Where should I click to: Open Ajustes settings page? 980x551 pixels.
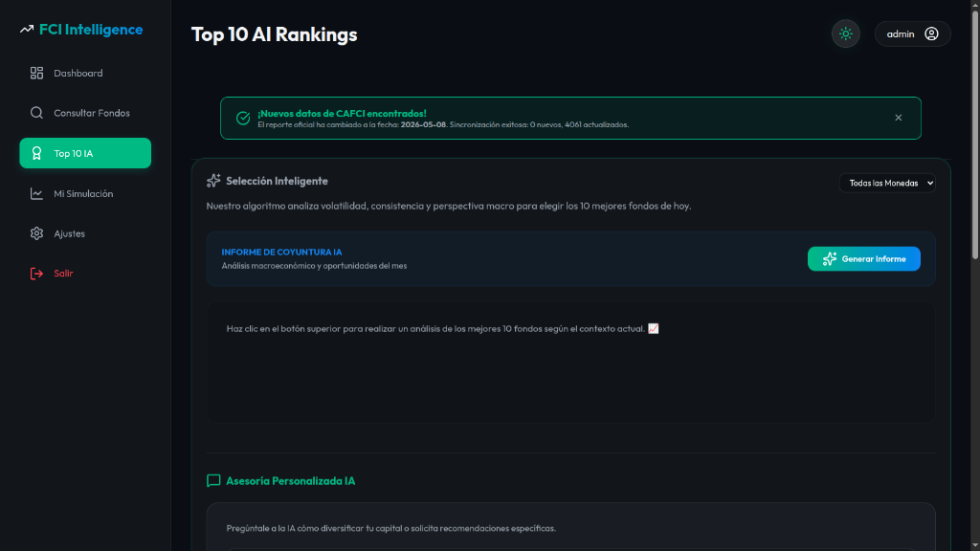[x=85, y=233]
